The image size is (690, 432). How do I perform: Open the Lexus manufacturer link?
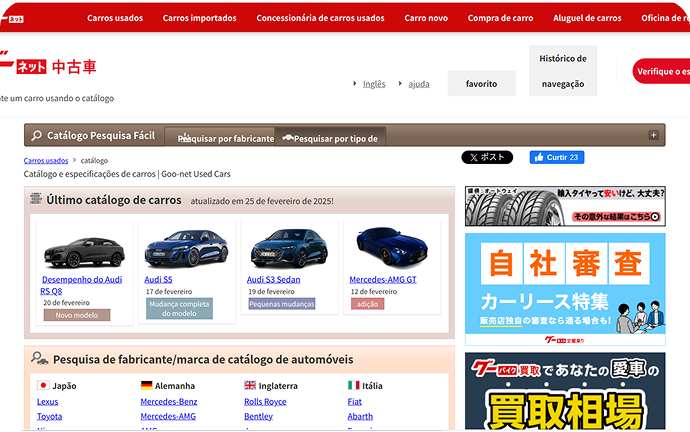point(48,402)
